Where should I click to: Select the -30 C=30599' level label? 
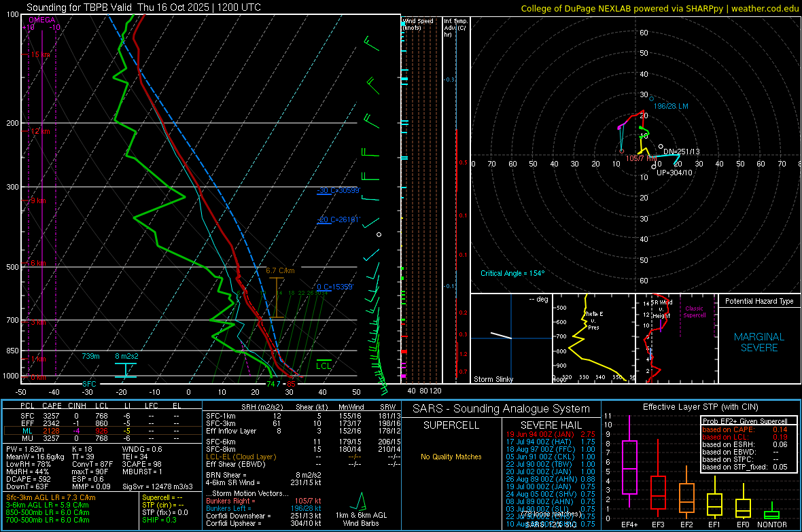(x=338, y=191)
